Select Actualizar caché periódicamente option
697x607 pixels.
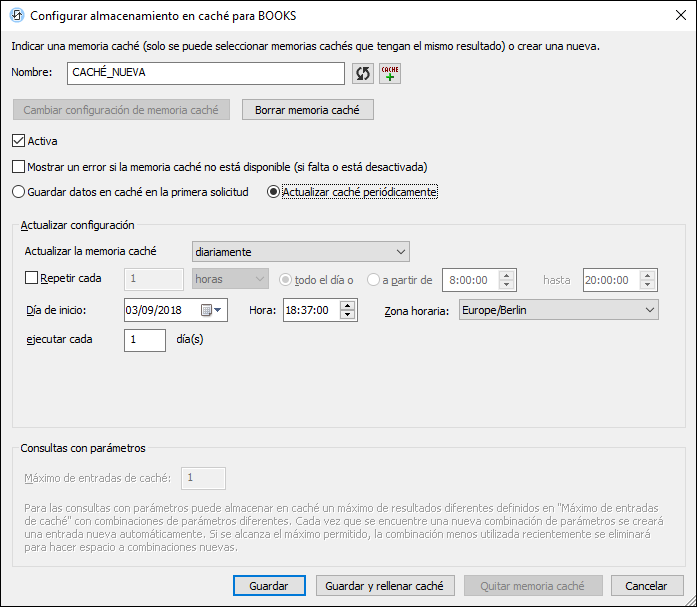(273, 191)
